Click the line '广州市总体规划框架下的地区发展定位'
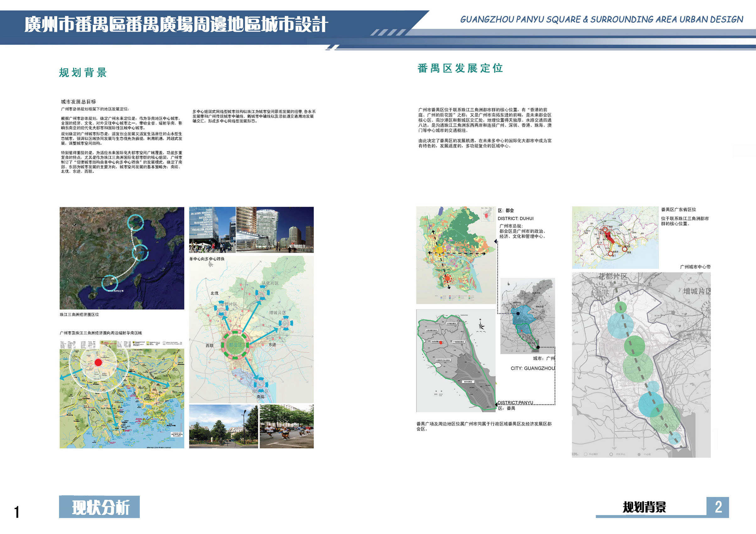The height and width of the screenshot is (534, 756). click(95, 109)
